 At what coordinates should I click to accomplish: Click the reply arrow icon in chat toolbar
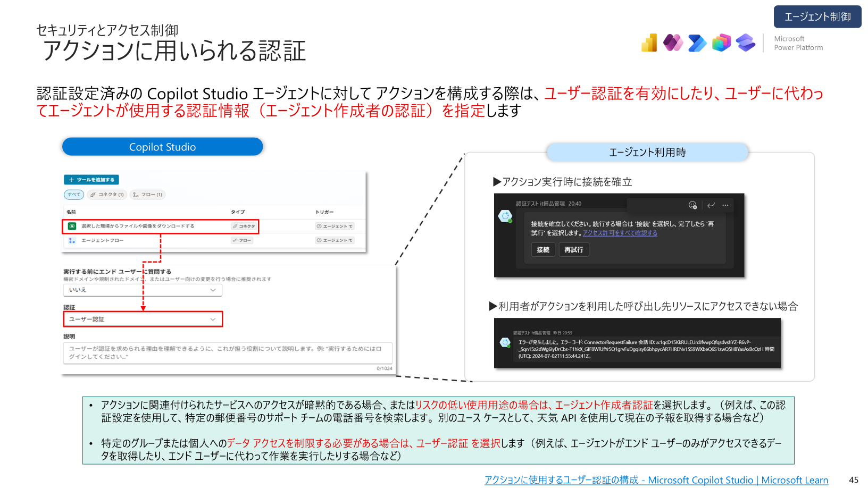(x=711, y=205)
